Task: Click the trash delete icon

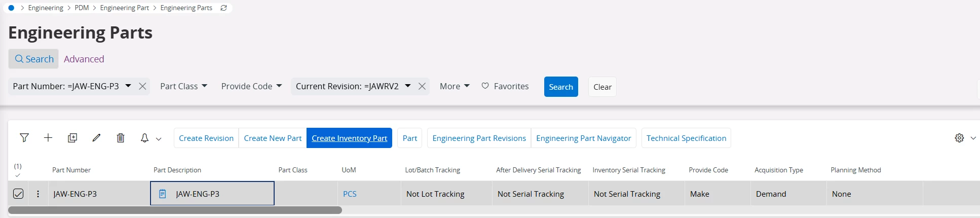Action: [x=121, y=138]
